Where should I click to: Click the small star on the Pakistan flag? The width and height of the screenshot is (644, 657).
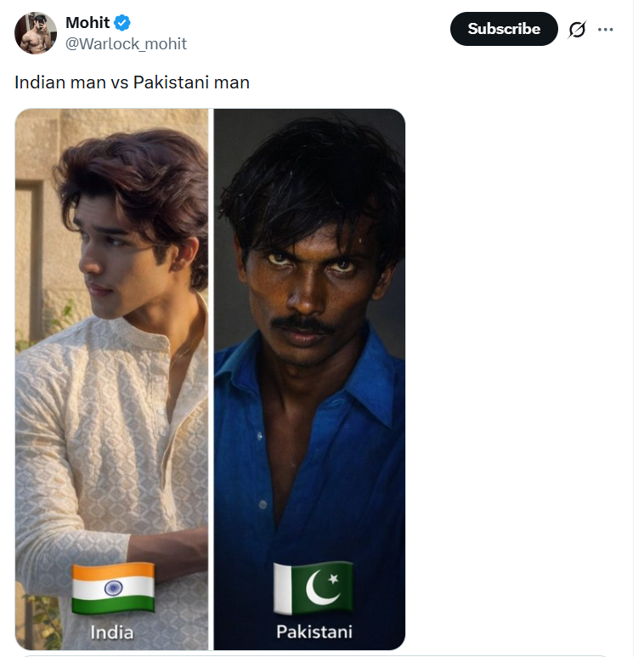click(333, 579)
